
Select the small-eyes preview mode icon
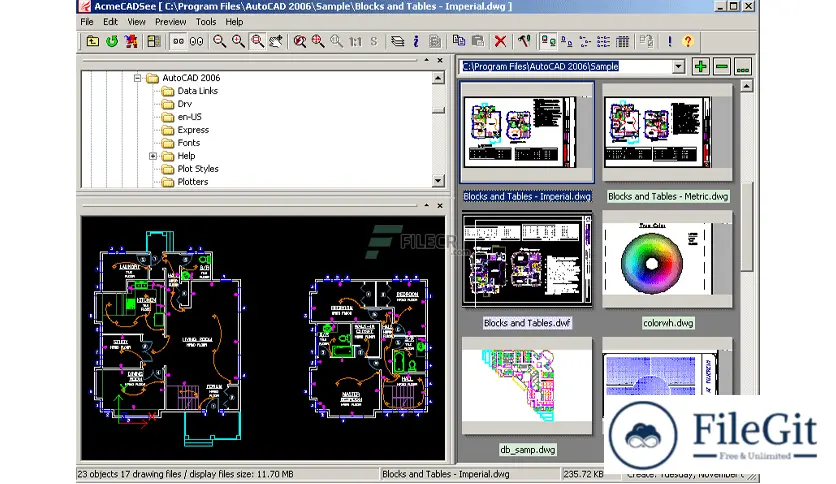pyautogui.click(x=178, y=41)
